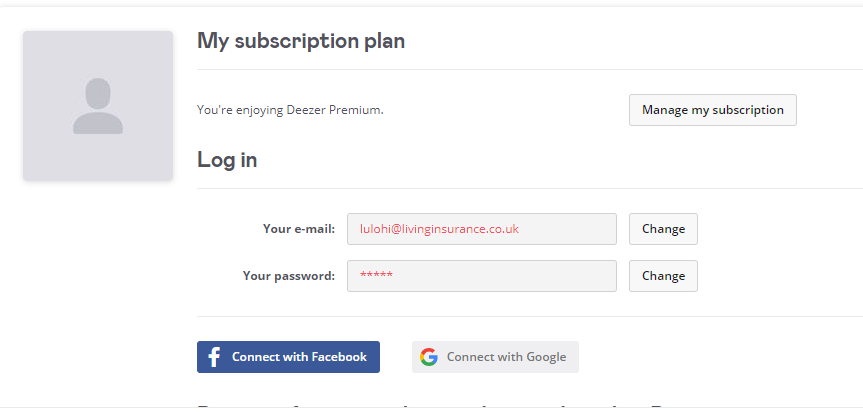The height and width of the screenshot is (412, 863).
Task: Click the person silhouette avatar icon
Action: coord(98,106)
